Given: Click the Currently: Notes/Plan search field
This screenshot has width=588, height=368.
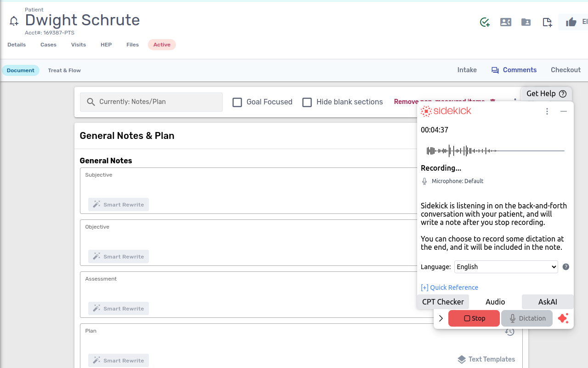Looking at the screenshot, I should click(x=151, y=102).
